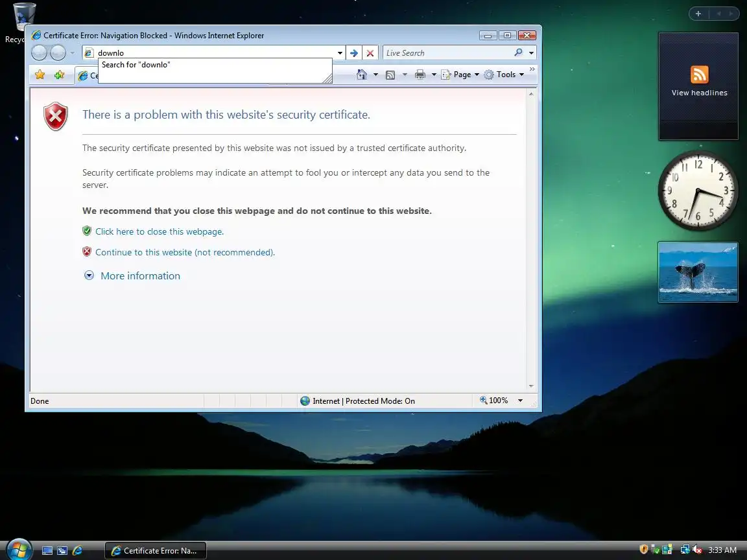Click the sidebar next gadgets arrow

(x=731, y=14)
